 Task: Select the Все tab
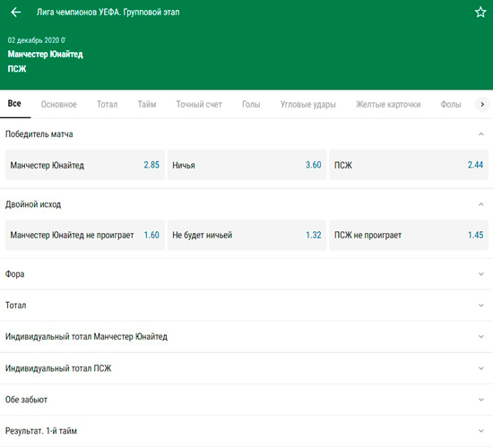(14, 104)
